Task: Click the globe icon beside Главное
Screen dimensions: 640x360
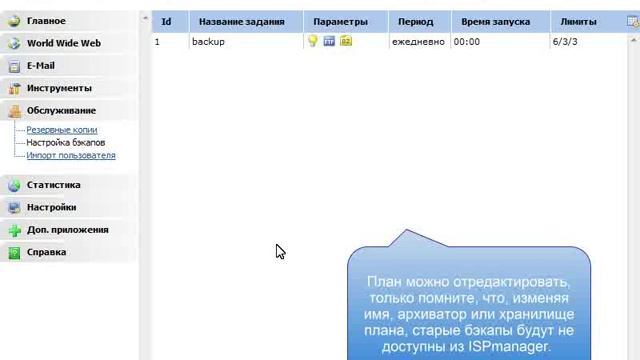Action: click(14, 21)
